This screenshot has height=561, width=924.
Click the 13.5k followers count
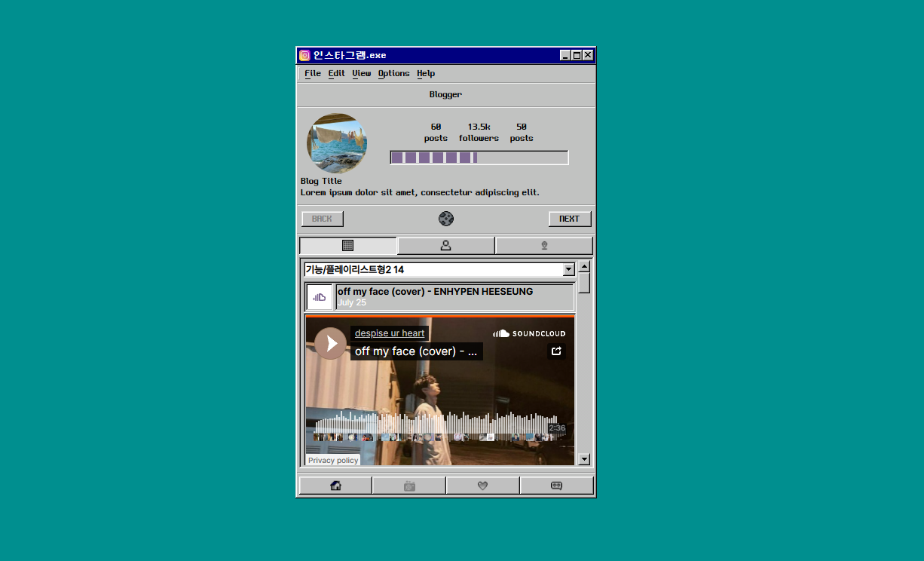[x=479, y=133]
